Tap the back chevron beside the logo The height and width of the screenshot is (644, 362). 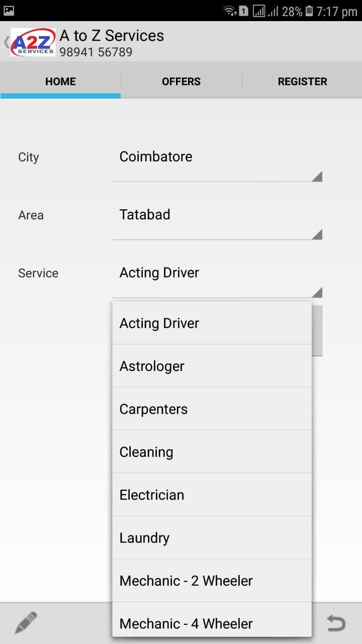tap(6, 42)
